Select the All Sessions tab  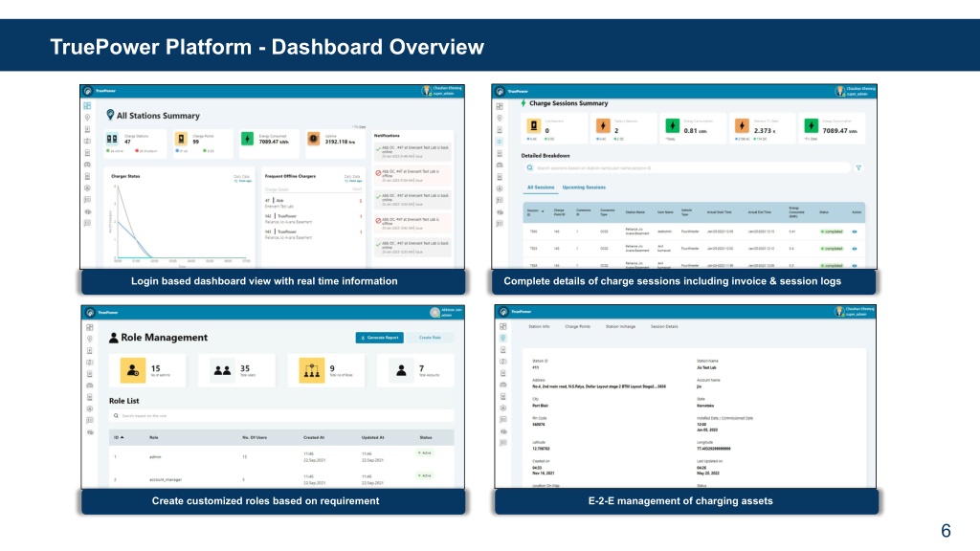[541, 187]
